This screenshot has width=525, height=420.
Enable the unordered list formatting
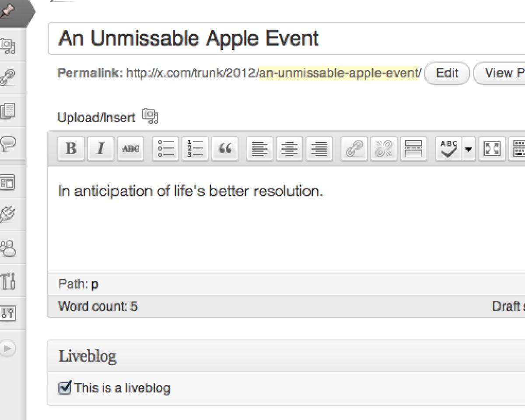[x=165, y=149]
